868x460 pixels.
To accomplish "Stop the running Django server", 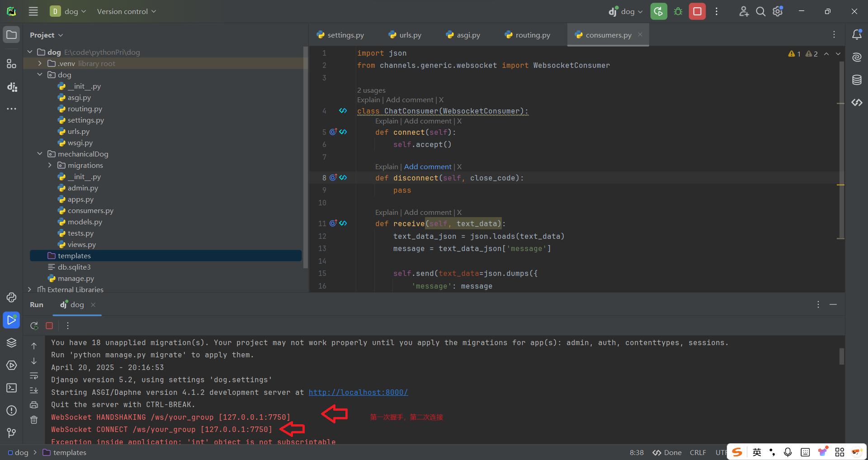I will pyautogui.click(x=697, y=11).
